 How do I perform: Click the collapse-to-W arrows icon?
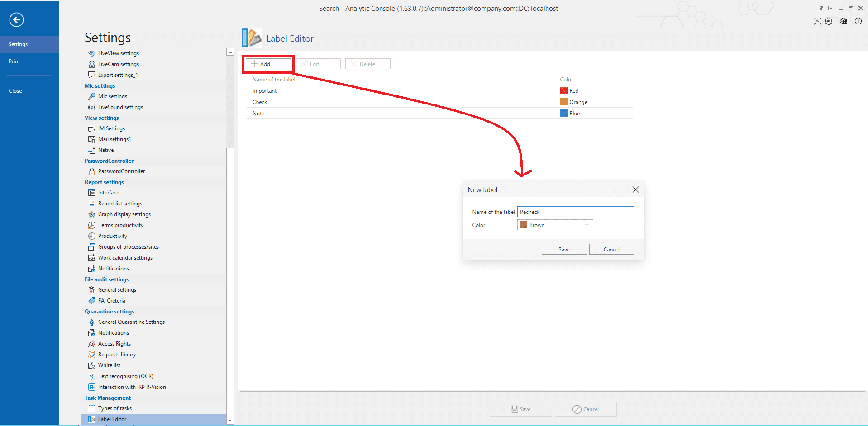coord(817,21)
